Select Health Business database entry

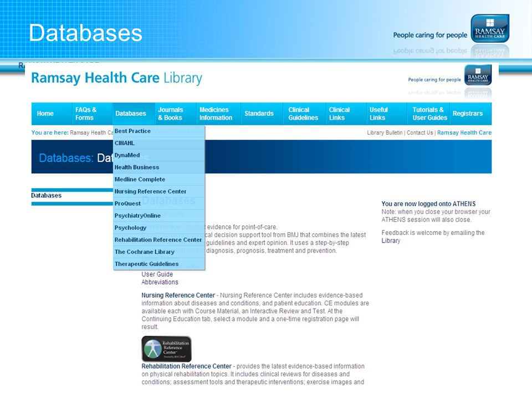click(x=159, y=167)
